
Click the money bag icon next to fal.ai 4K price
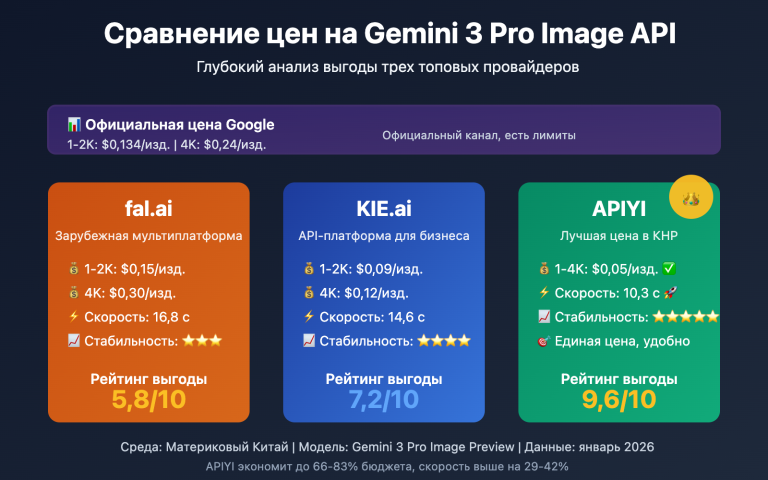(x=73, y=292)
